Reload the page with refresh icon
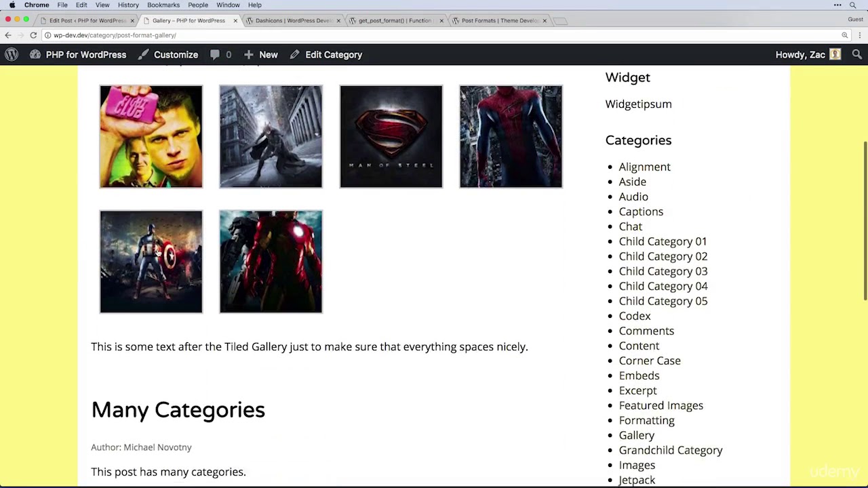Image resolution: width=868 pixels, height=488 pixels. point(33,35)
